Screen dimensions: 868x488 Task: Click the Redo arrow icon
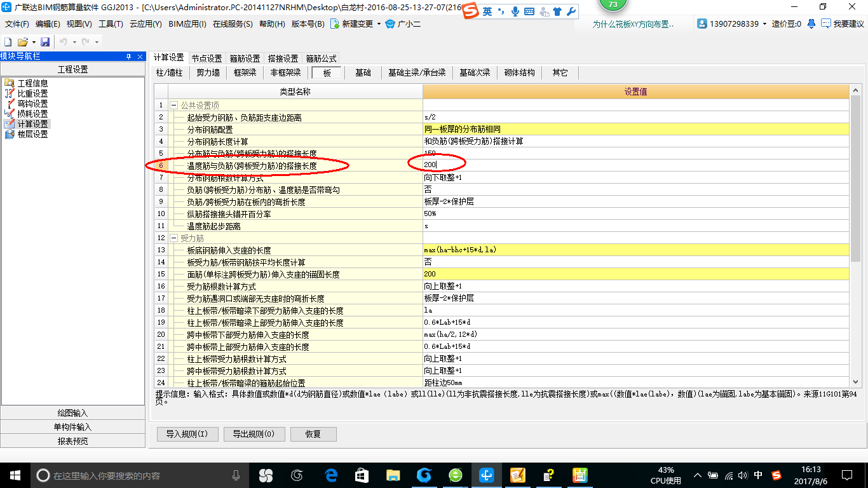click(85, 42)
